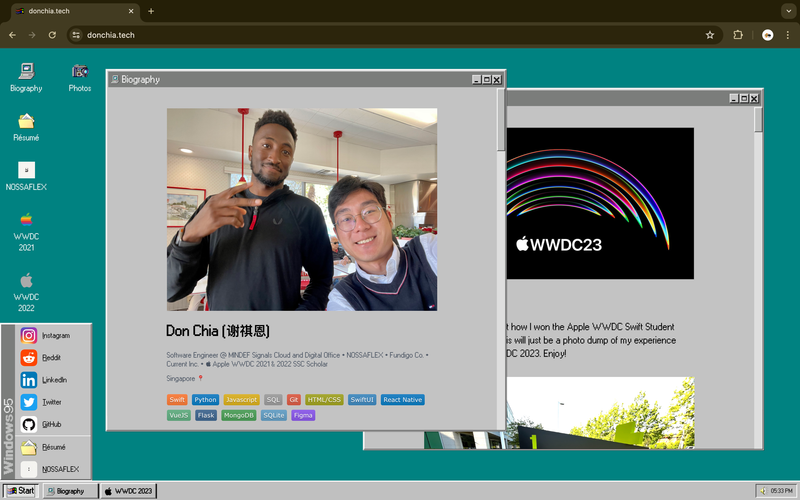Viewport: 800px width, 500px height.
Task: Close the Biography window
Action: [497, 80]
